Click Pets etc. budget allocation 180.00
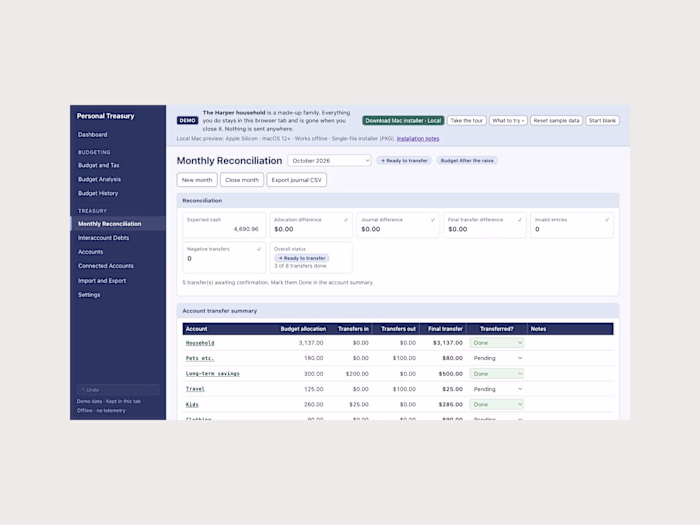700x525 pixels. point(313,358)
